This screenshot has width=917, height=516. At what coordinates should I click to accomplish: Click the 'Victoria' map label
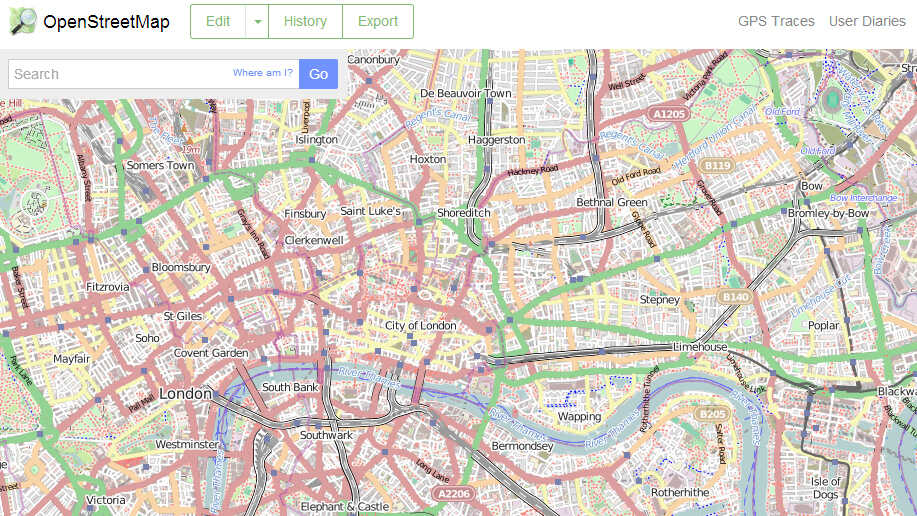tap(105, 500)
